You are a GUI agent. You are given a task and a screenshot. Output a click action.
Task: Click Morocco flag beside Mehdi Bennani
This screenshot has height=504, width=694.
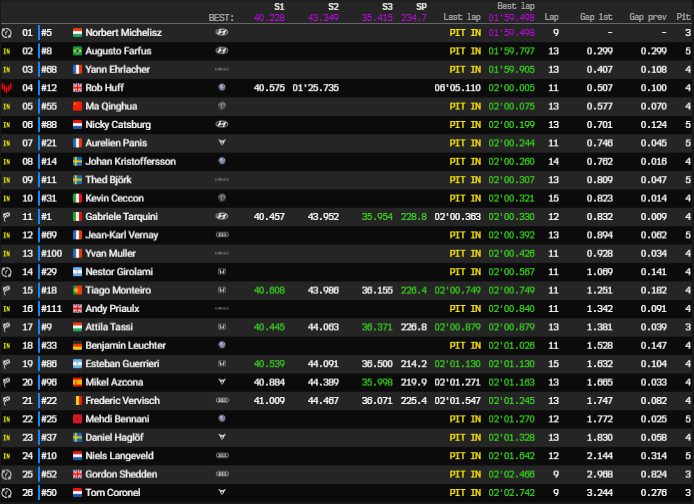coord(77,419)
